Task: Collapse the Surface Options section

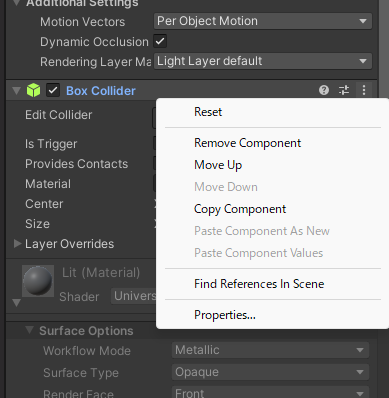Action: click(x=30, y=330)
